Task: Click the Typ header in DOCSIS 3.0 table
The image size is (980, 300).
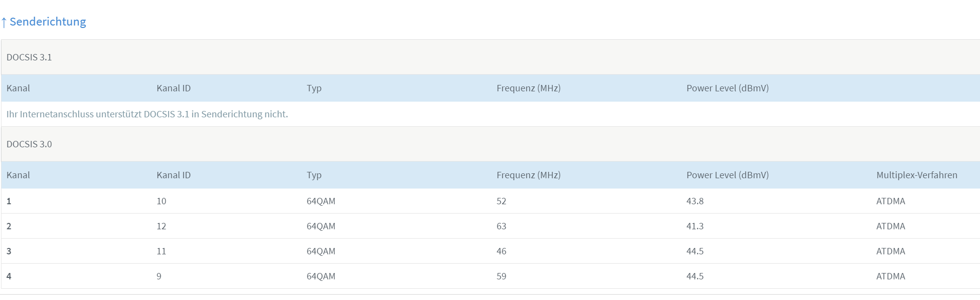Action: coord(314,175)
